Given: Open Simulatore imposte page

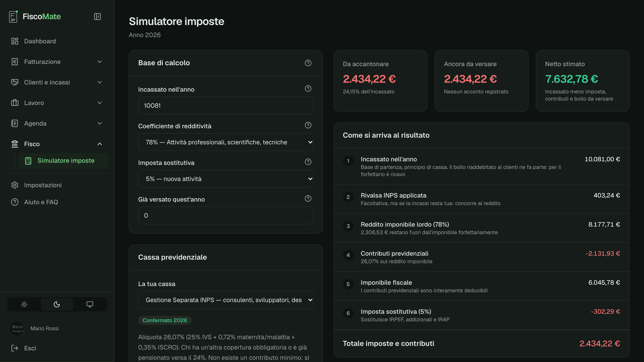Looking at the screenshot, I should pos(64,161).
